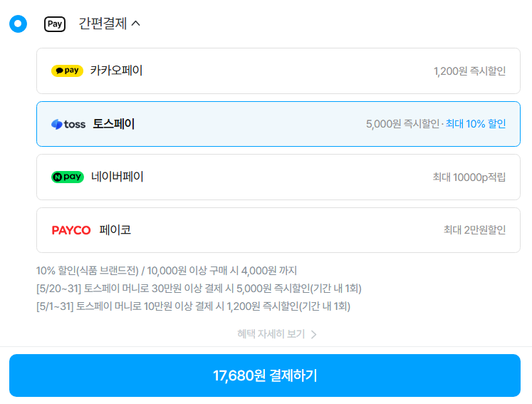Click the toss logo icon

(68, 124)
